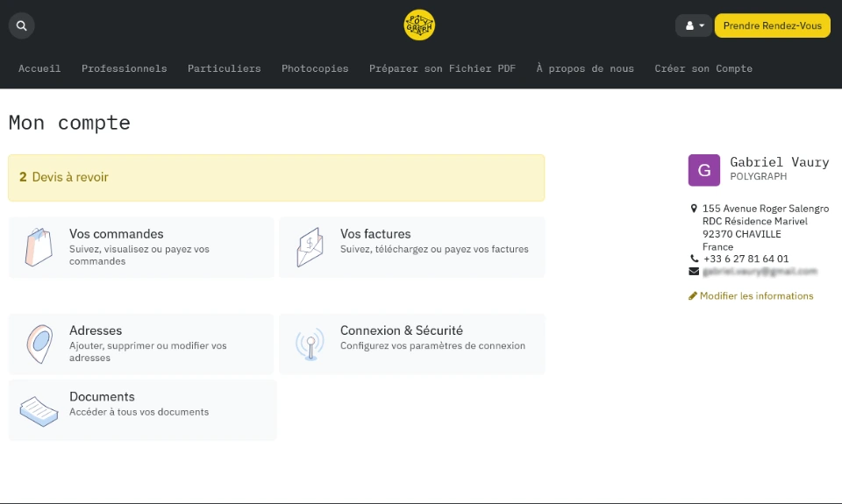
Task: Click phone number +33 6 27 81 64 01
Action: click(x=746, y=259)
